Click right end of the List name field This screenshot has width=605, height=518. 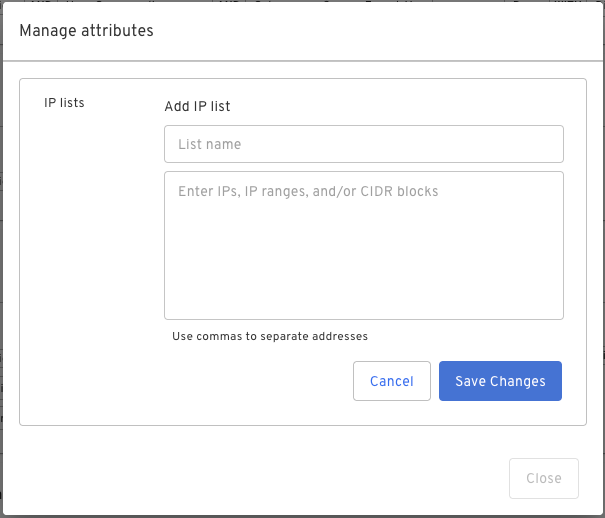[x=545, y=144]
